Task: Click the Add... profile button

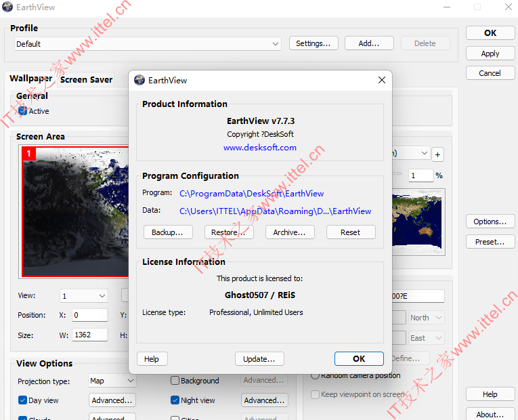Action: [369, 43]
